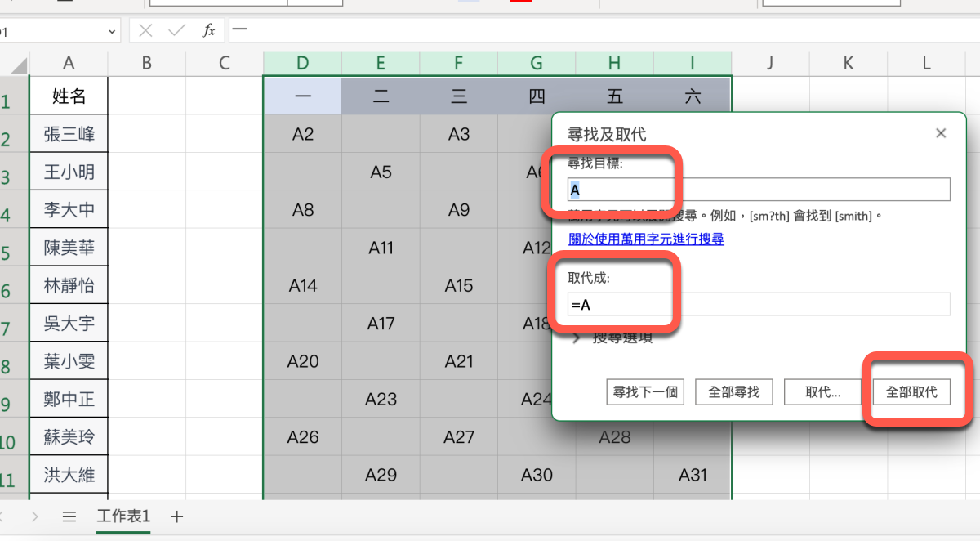
Task: Expand the search options section
Action: point(577,338)
